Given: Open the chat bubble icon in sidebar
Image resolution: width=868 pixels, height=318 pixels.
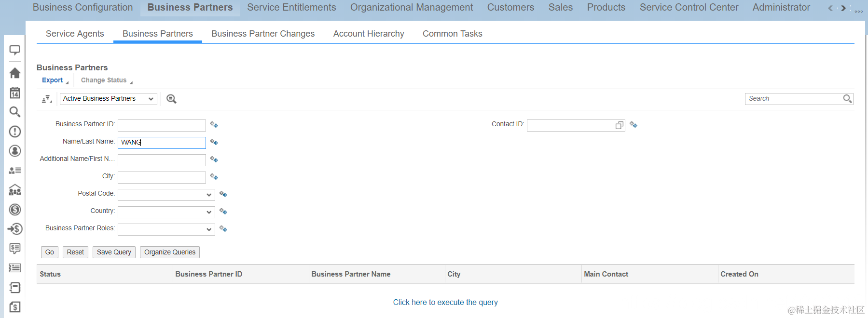Looking at the screenshot, I should (15, 50).
